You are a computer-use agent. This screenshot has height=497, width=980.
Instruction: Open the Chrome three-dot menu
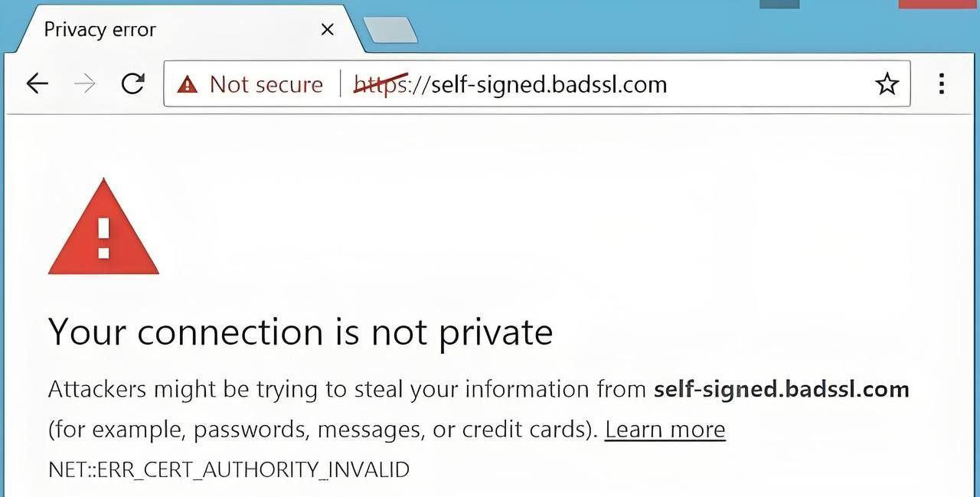[x=942, y=83]
